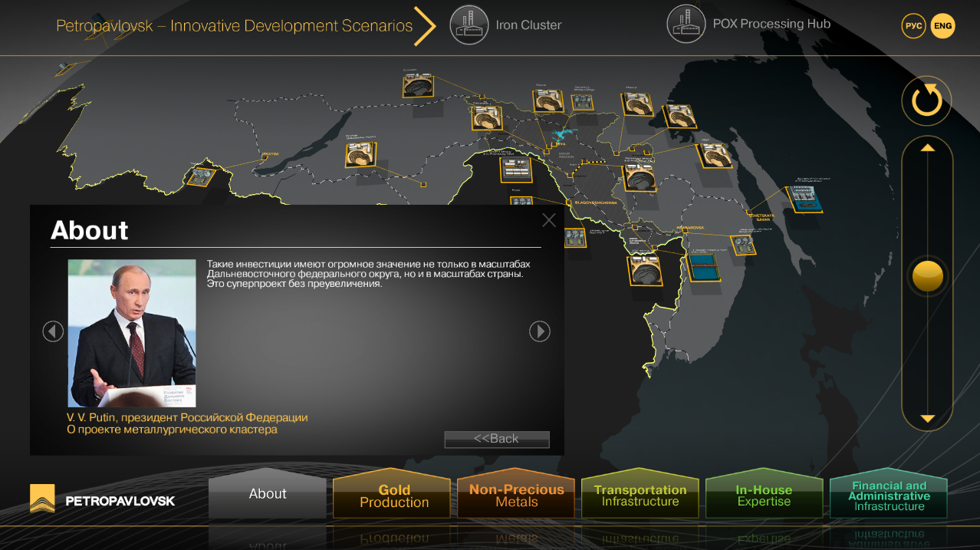Select the Pioneer open-pit mine icon
Viewport: 980px width, 550px height.
(548, 101)
